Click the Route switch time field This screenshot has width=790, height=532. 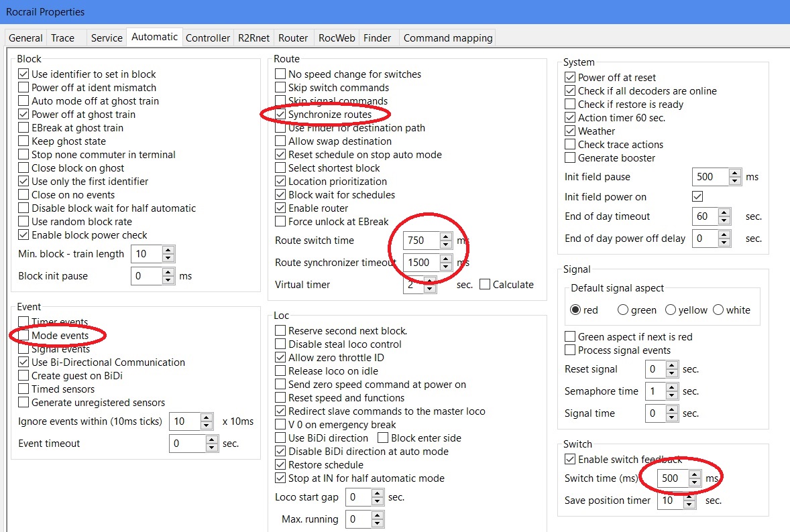(421, 241)
